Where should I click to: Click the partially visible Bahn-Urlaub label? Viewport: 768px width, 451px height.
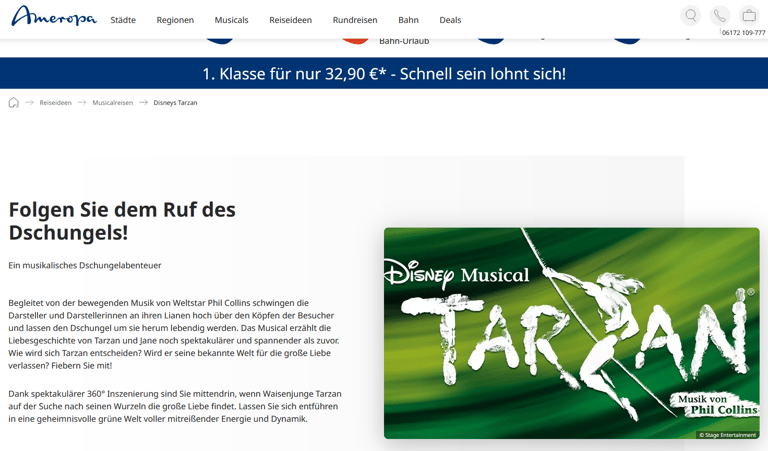coord(404,41)
